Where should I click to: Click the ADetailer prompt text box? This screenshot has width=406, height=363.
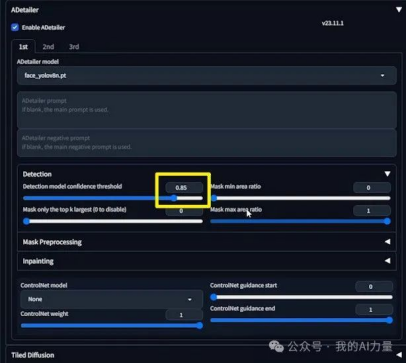207,110
